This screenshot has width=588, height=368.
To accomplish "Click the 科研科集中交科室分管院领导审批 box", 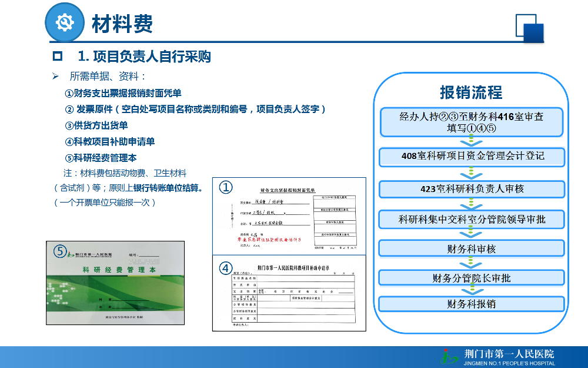I will click(472, 219).
